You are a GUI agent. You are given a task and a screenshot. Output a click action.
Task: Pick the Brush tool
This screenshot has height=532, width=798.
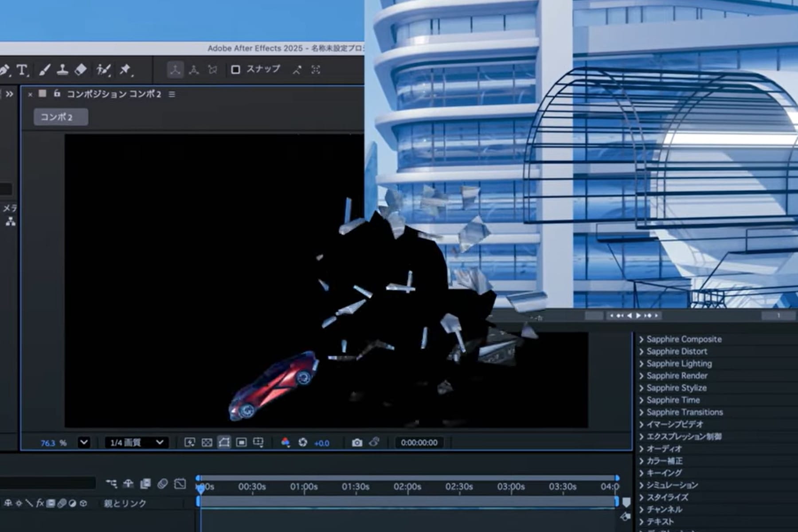click(x=45, y=70)
